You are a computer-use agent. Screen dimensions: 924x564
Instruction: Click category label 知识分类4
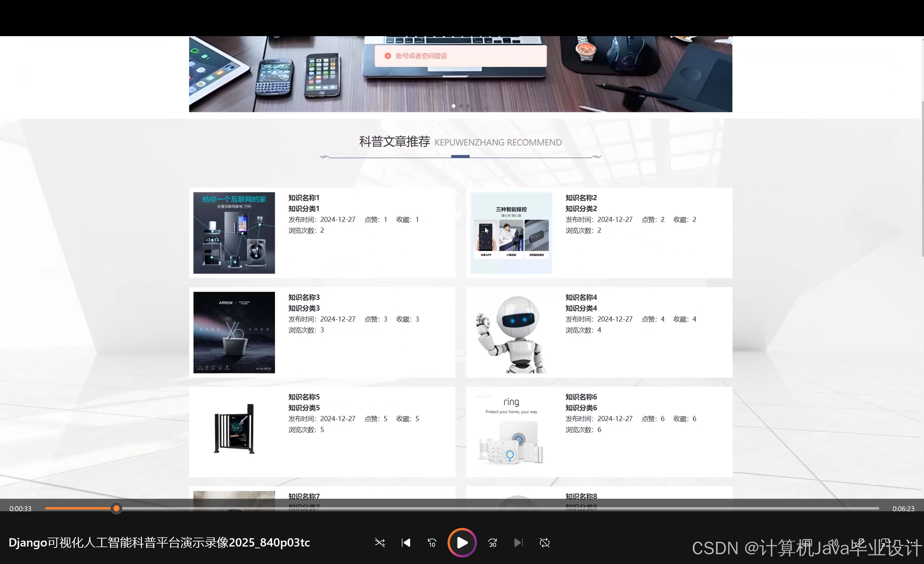581,308
